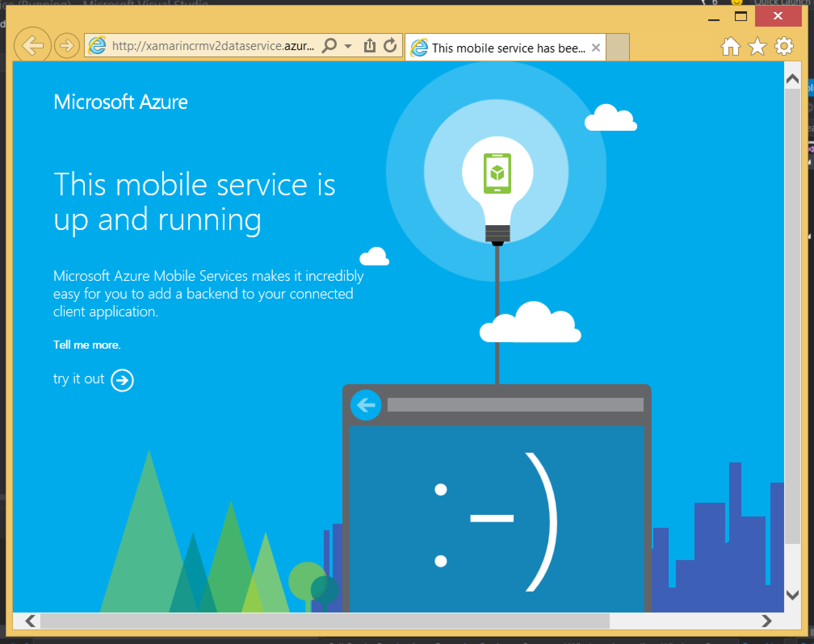Open a new tab with the blank tab button

[617, 47]
